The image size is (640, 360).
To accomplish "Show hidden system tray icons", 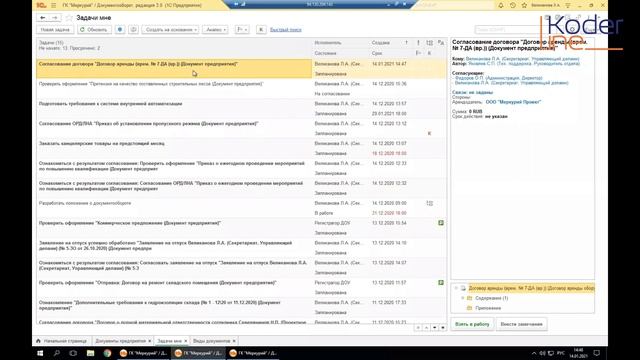I will pos(534,353).
